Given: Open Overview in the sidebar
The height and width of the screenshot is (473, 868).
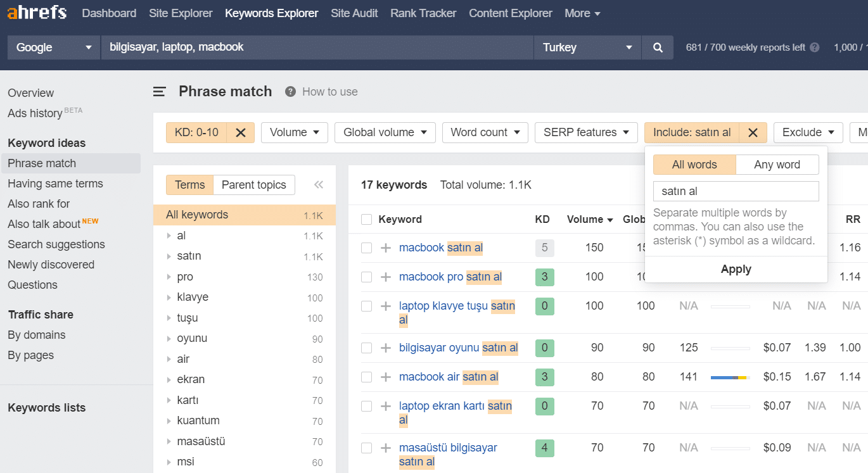Looking at the screenshot, I should tap(31, 93).
